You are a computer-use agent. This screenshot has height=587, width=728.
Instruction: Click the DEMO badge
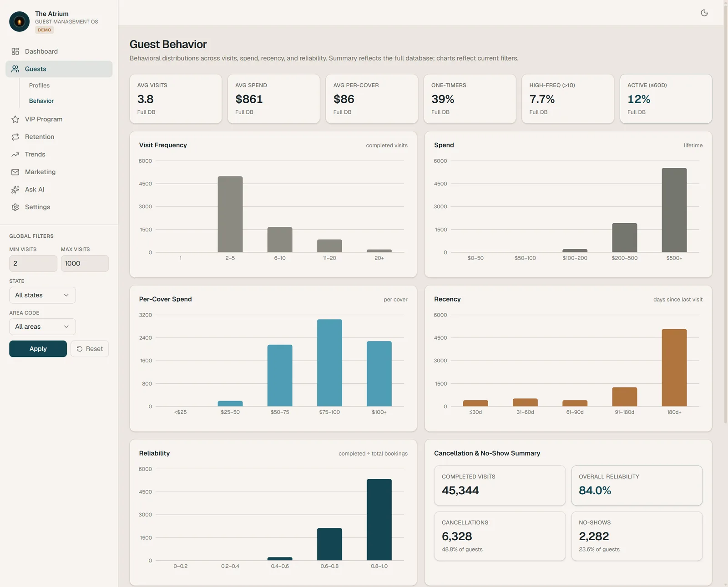(x=45, y=30)
